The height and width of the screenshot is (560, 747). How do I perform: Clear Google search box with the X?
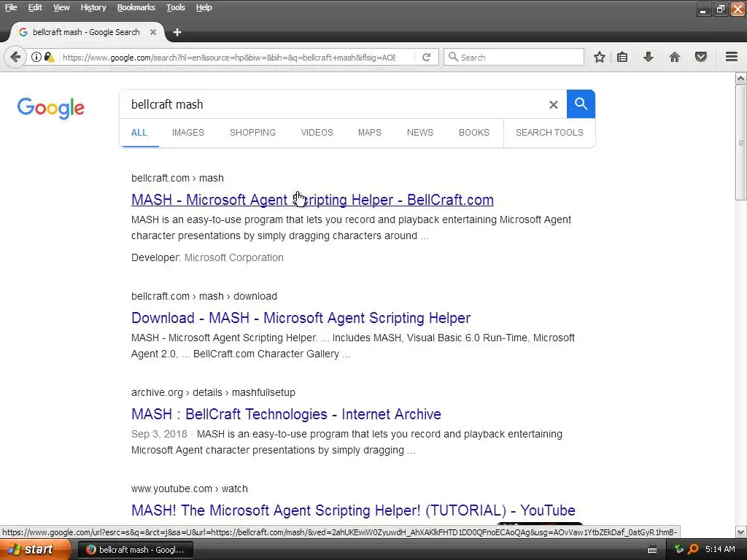pyautogui.click(x=553, y=104)
